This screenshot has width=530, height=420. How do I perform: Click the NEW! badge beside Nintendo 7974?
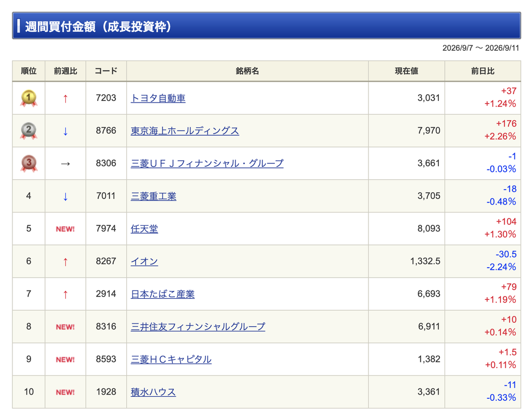65,229
